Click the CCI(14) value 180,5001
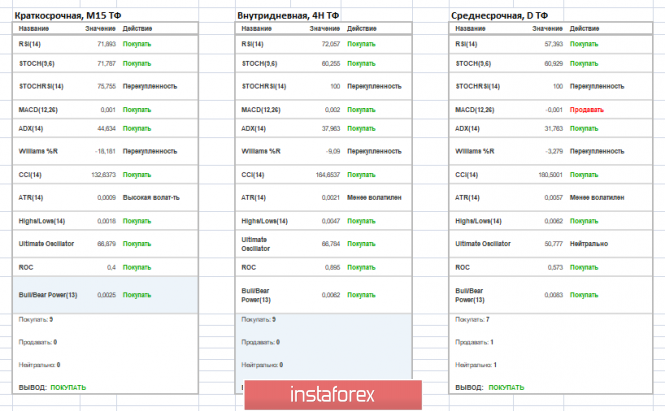This screenshot has width=665, height=411. point(550,175)
